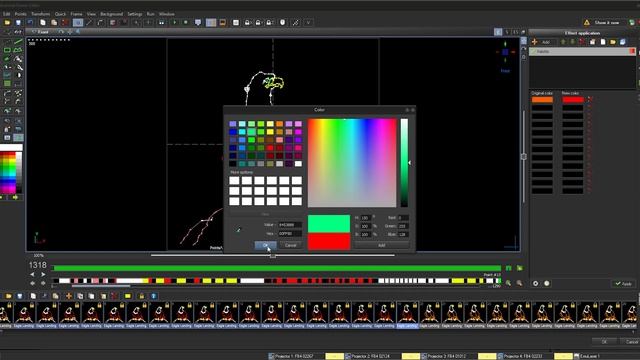
Task: Remove the Palette effect using its red icon
Action: coord(632,51)
